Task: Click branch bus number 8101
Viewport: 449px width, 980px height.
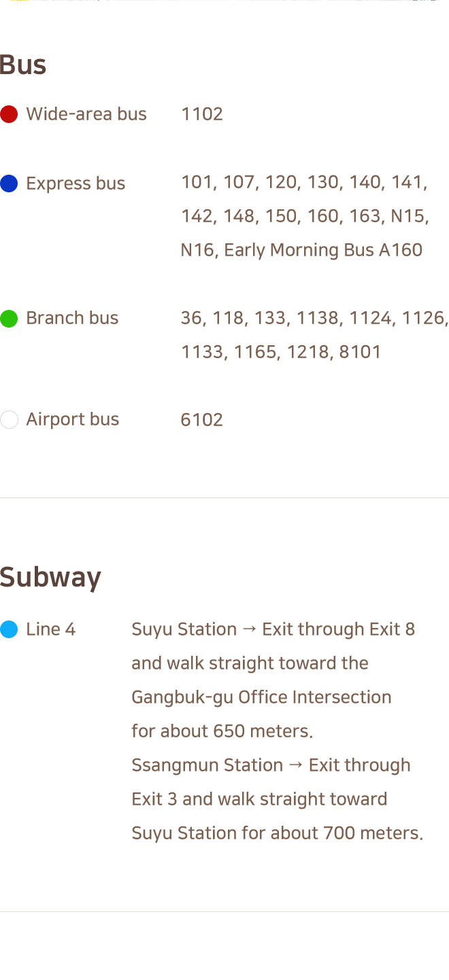Action: click(x=360, y=352)
